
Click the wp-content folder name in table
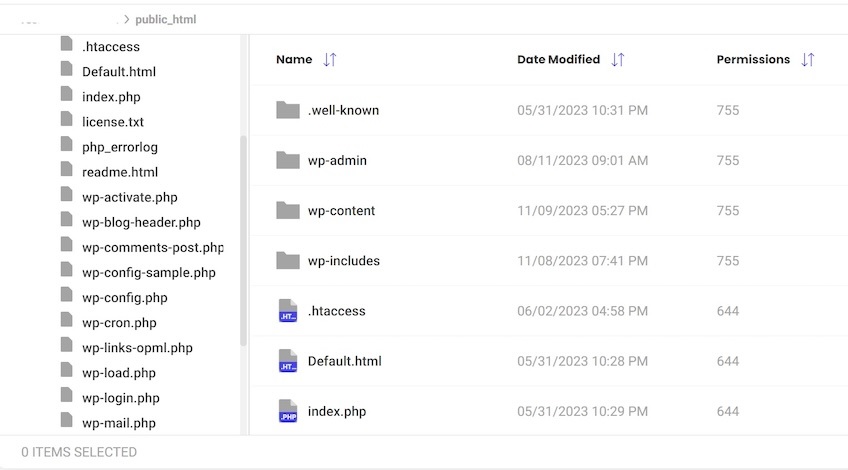pyautogui.click(x=341, y=210)
